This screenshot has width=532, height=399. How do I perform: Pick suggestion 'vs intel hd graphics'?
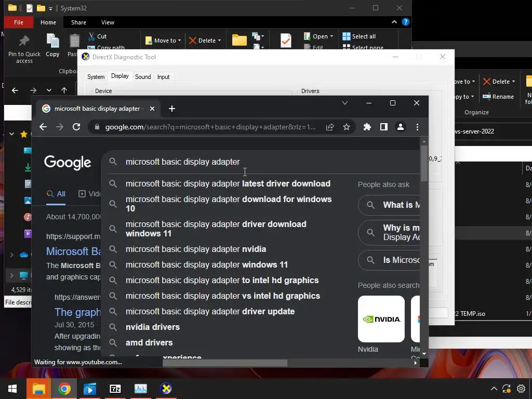tap(222, 296)
